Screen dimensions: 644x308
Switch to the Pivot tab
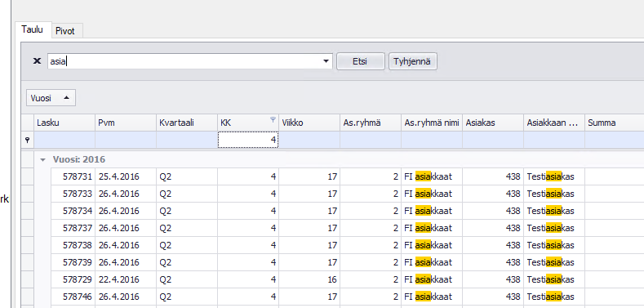click(x=65, y=31)
